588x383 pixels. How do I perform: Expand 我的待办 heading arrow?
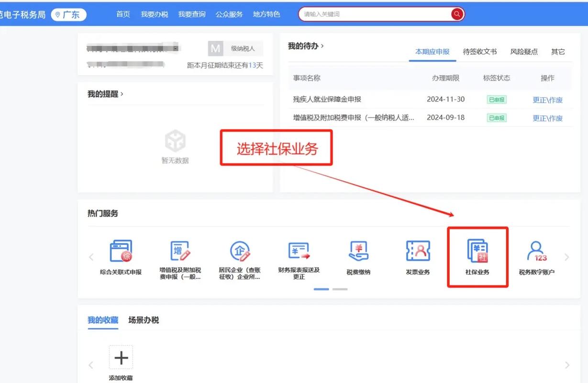tap(322, 46)
